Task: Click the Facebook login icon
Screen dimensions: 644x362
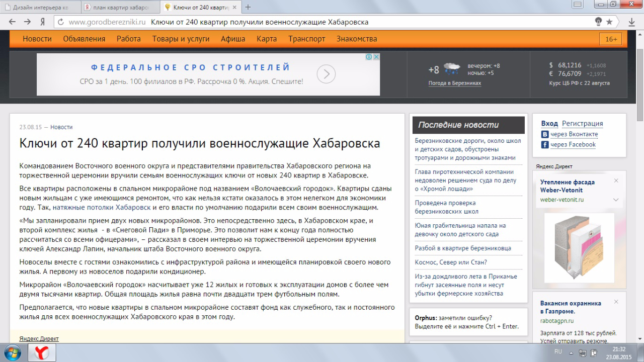Action: [544, 145]
